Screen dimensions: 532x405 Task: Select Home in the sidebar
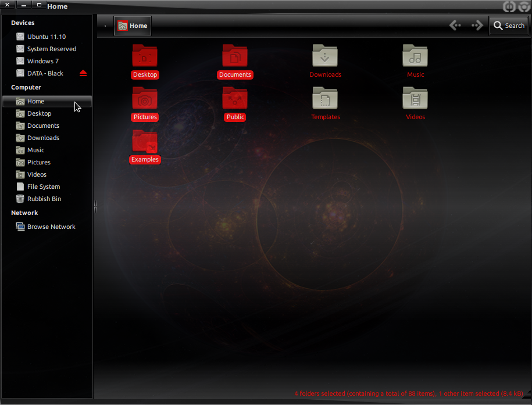click(x=47, y=101)
